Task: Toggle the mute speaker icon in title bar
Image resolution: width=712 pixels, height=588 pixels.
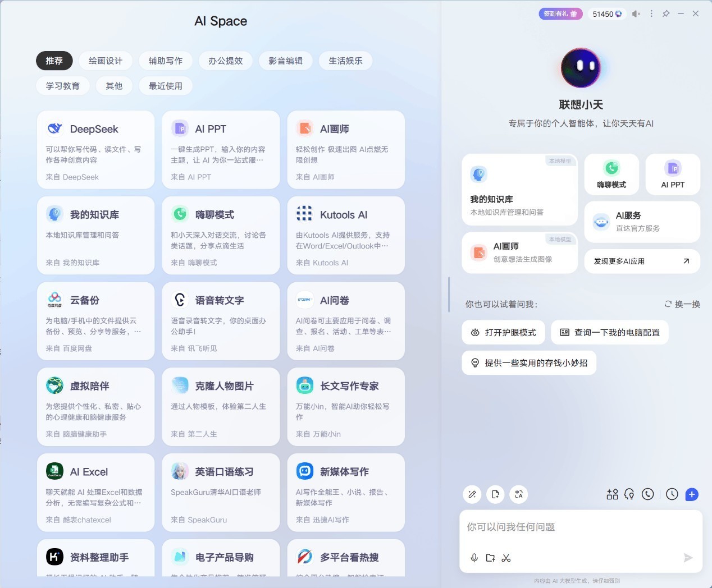Action: pyautogui.click(x=636, y=14)
